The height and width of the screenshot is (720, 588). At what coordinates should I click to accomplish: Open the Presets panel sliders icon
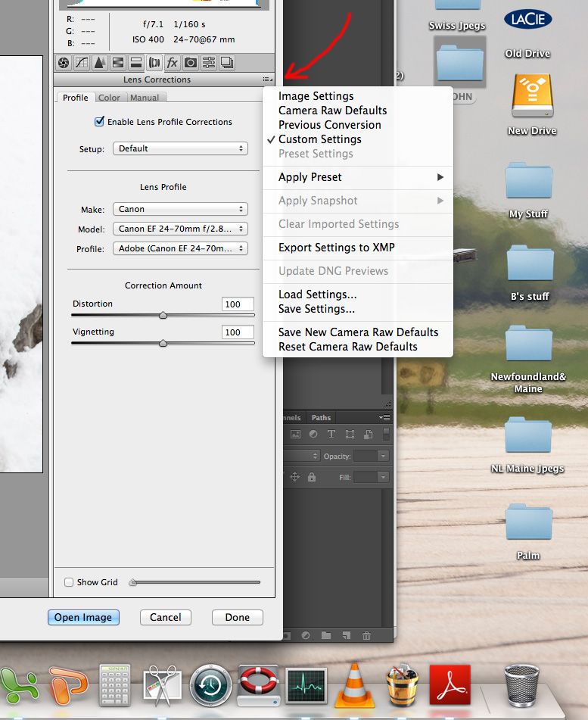209,63
